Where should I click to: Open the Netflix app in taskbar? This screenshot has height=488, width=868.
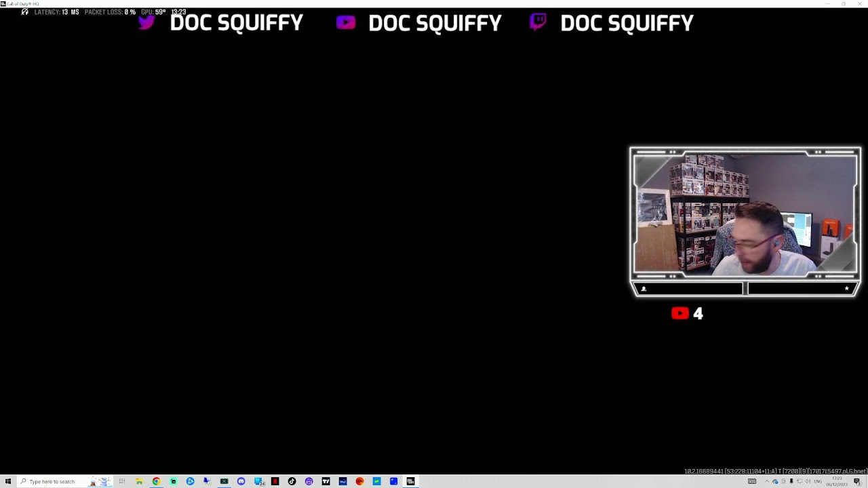click(x=275, y=481)
